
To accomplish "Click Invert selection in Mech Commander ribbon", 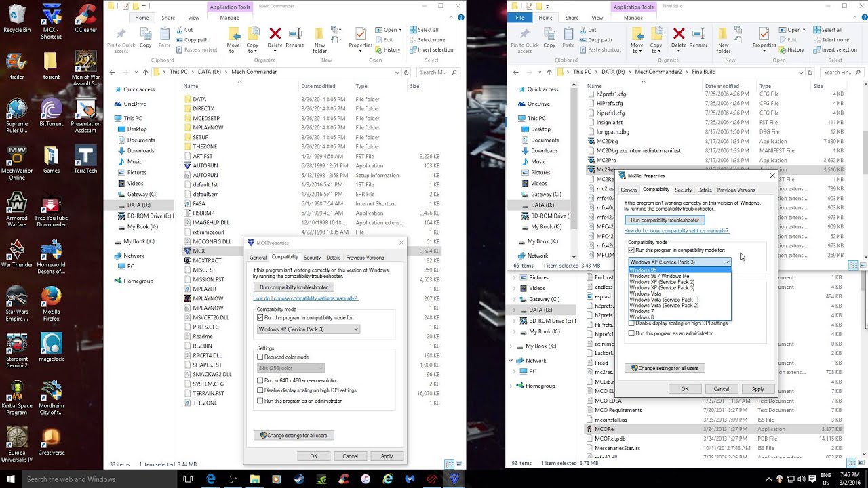I will pos(431,49).
